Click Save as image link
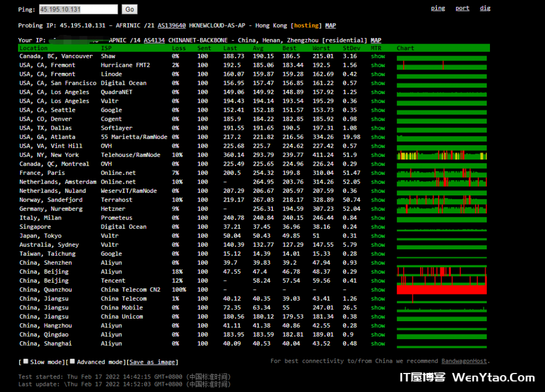 (x=152, y=362)
